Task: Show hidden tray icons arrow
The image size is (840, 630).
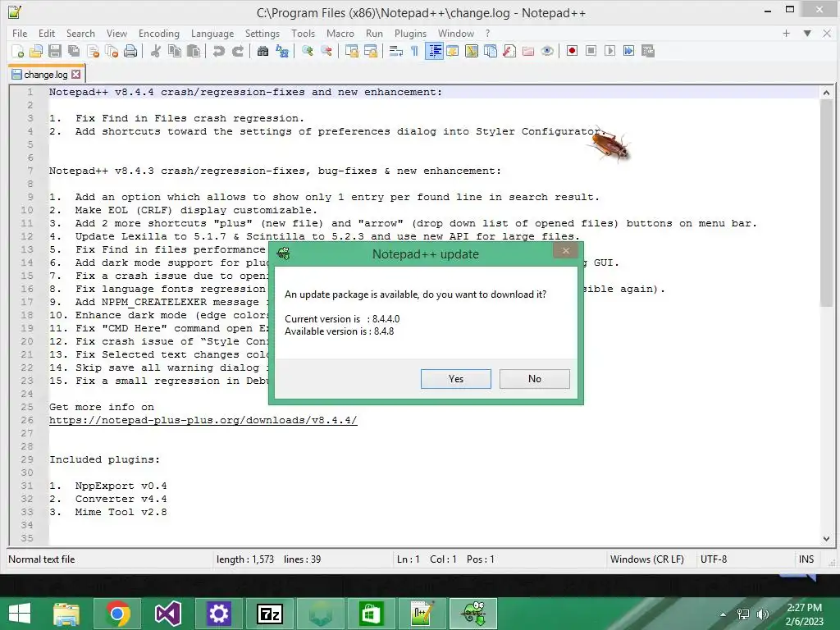Action: pyautogui.click(x=724, y=614)
